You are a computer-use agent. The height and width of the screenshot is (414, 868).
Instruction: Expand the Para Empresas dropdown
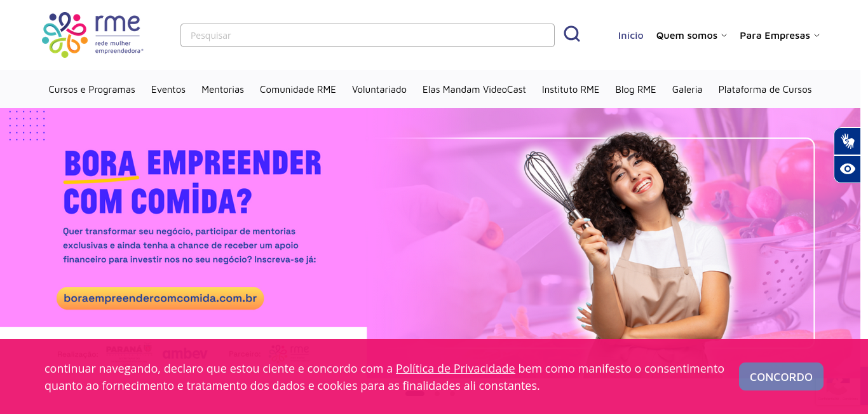(x=780, y=36)
